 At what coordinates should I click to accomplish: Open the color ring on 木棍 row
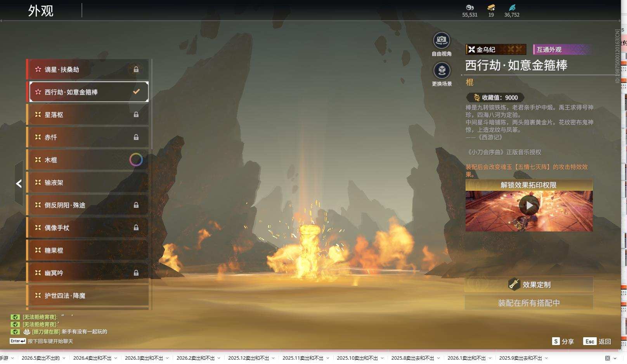click(x=136, y=160)
